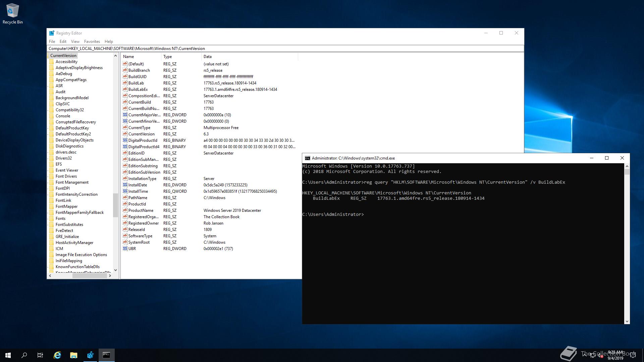Launch Internet Explorer from the taskbar
Viewport: 644px width, 362px height.
click(57, 355)
